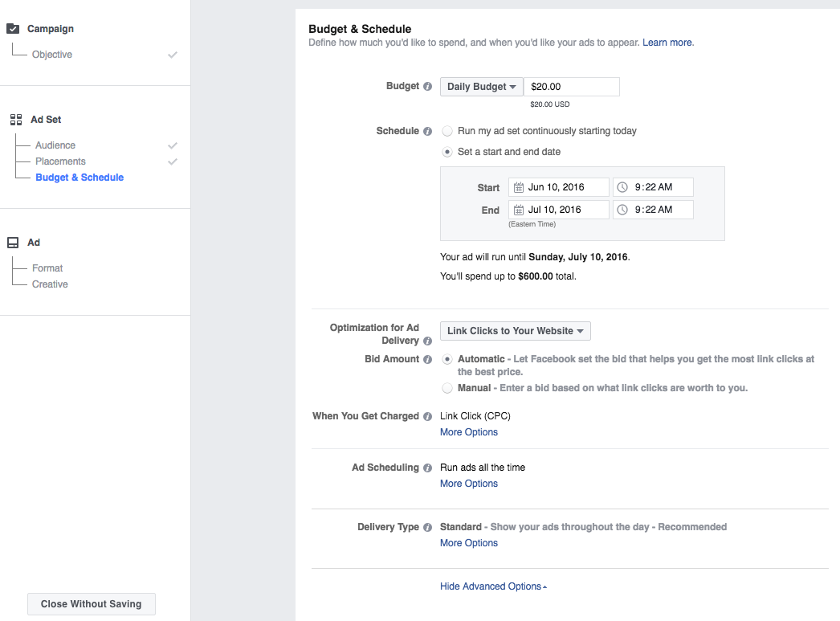This screenshot has width=840, height=621.
Task: Click the Close Without Saving button
Action: pos(91,604)
